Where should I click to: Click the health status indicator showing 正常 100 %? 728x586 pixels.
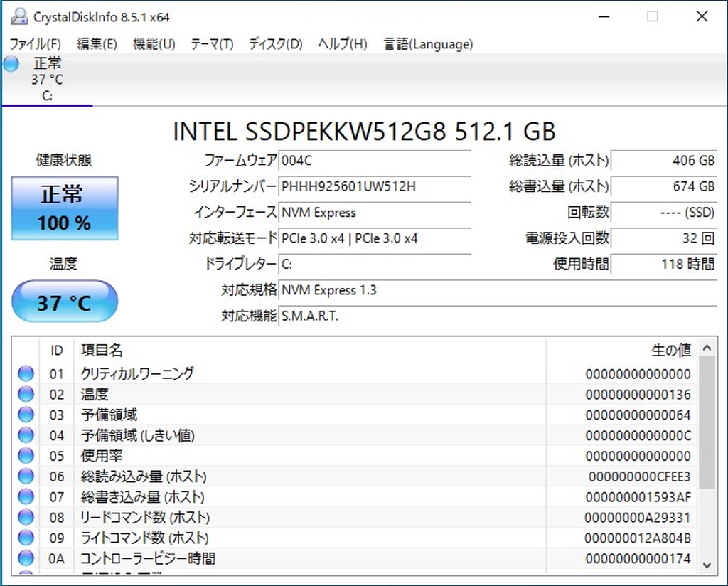pyautogui.click(x=64, y=208)
